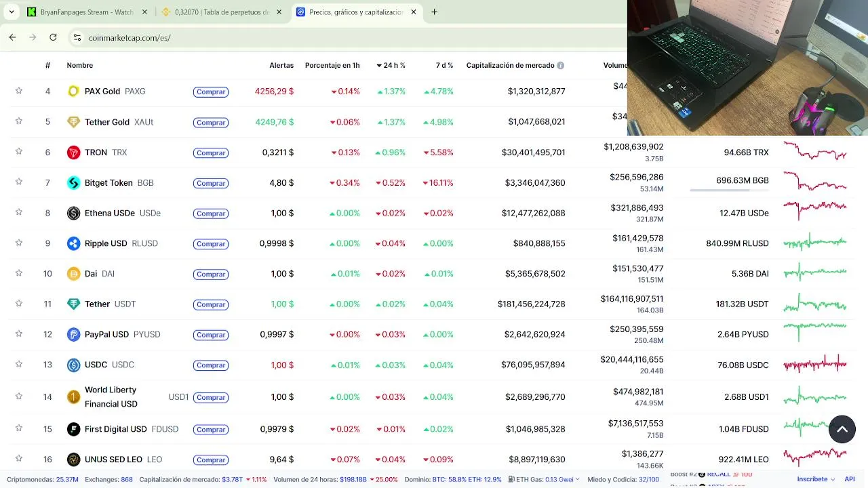The width and height of the screenshot is (868, 488).
Task: Sort by the 7 d % column header
Action: tap(444, 65)
